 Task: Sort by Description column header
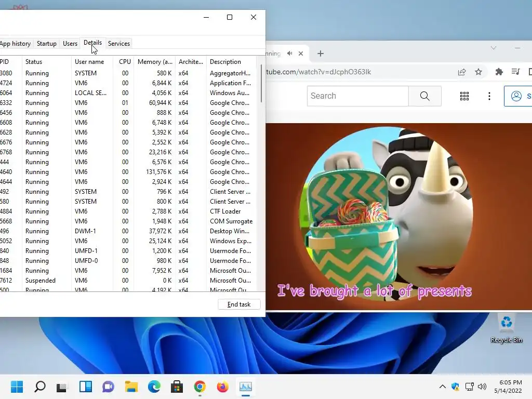click(x=231, y=62)
